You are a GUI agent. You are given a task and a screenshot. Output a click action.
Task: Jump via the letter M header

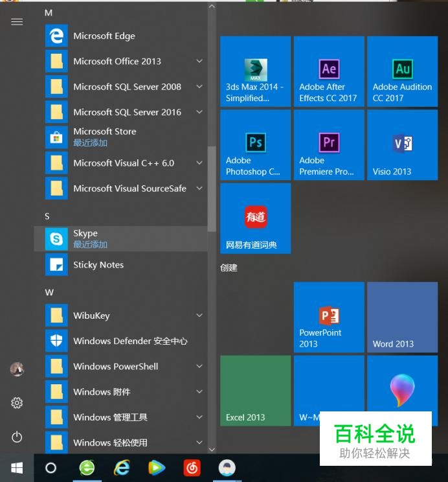[49, 13]
